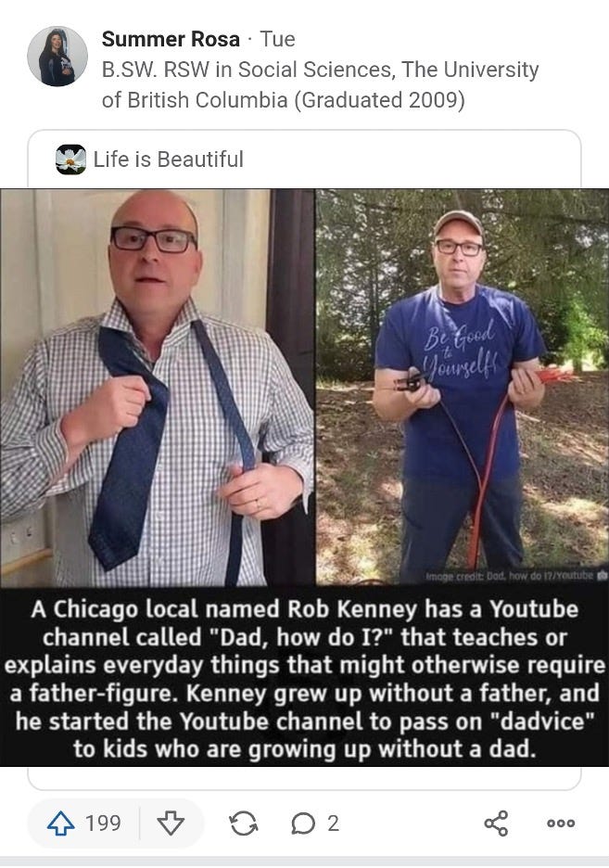Open Summer Rosa's profile name link
609x868 pixels.
pyautogui.click(x=171, y=39)
